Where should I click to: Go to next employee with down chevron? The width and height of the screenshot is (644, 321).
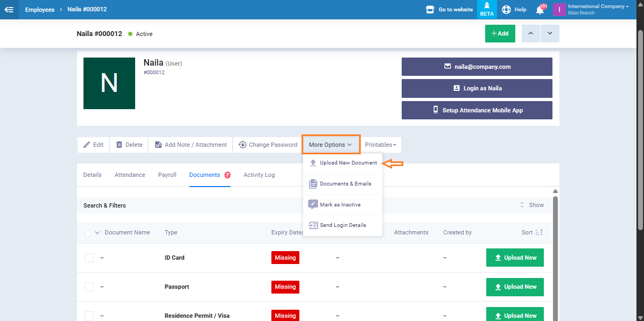click(550, 33)
